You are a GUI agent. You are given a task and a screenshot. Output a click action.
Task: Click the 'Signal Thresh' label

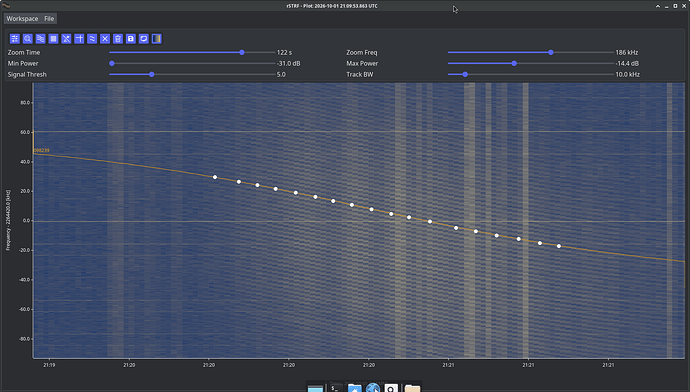(27, 74)
